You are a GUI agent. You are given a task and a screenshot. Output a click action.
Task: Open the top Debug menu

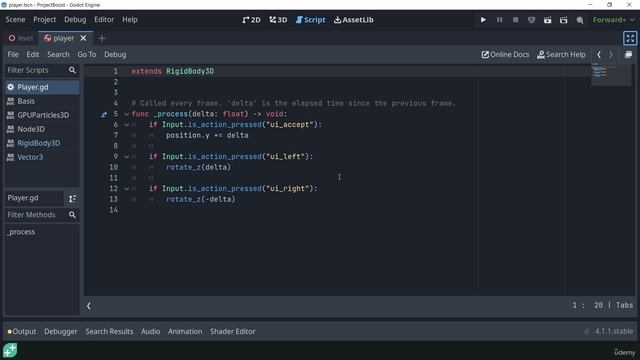[75, 20]
